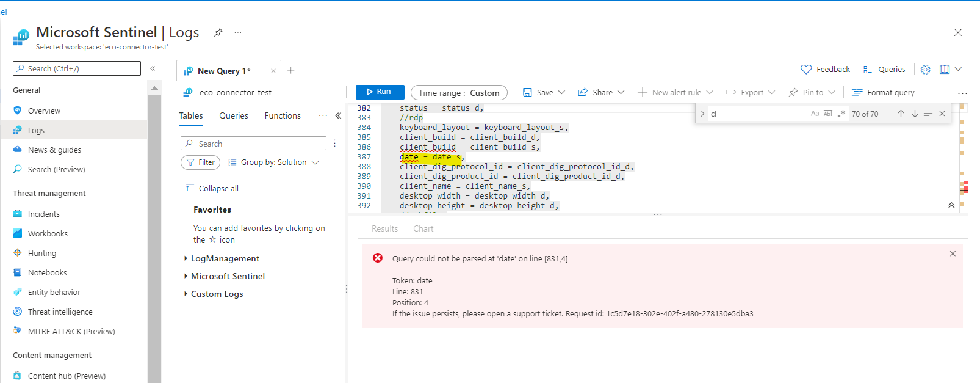This screenshot has width=980, height=383.
Task: Toggle Match Whole Word in the find widget
Action: [828, 114]
